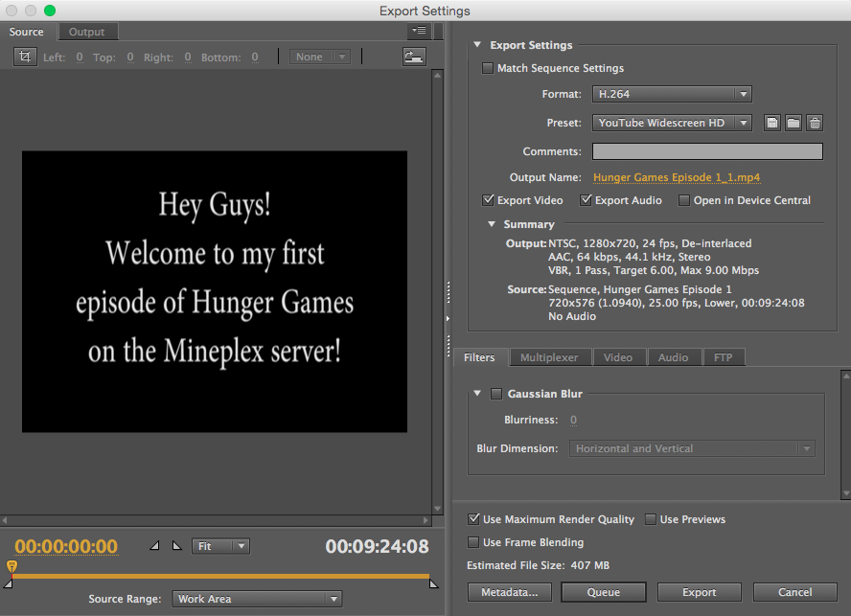Click the preview horizontal scrollbar left arrow
The height and width of the screenshot is (616, 851).
(x=5, y=520)
